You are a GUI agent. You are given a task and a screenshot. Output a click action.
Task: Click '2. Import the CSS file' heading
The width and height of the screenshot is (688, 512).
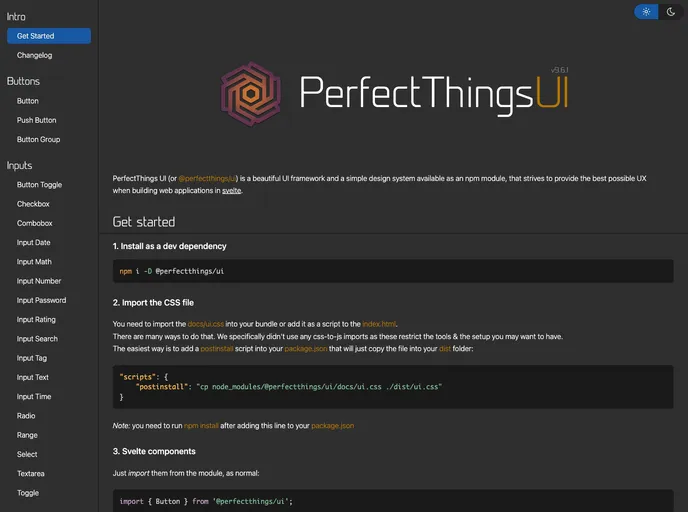tap(153, 303)
